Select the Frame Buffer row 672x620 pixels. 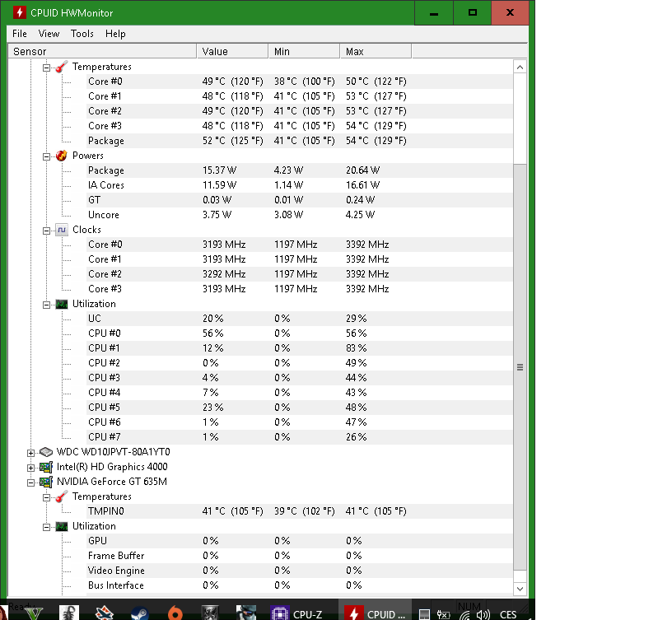(299, 556)
